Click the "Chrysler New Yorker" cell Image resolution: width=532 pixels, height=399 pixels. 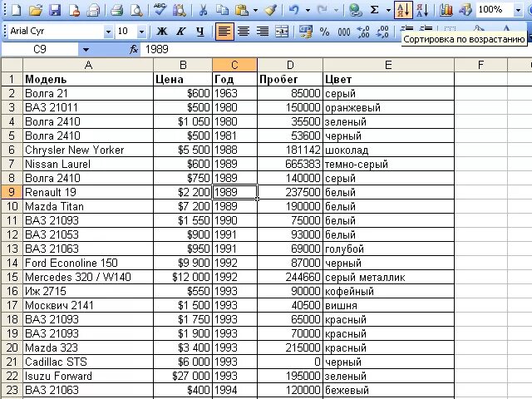(x=88, y=150)
